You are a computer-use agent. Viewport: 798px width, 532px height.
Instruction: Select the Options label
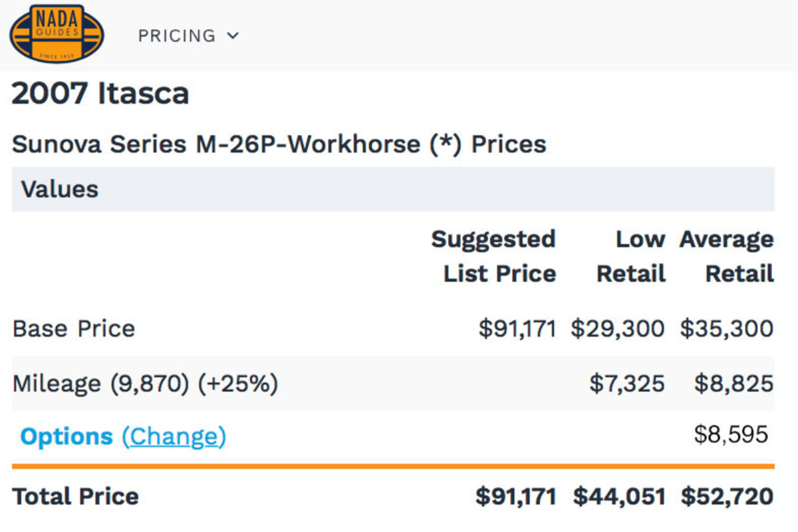tap(66, 436)
